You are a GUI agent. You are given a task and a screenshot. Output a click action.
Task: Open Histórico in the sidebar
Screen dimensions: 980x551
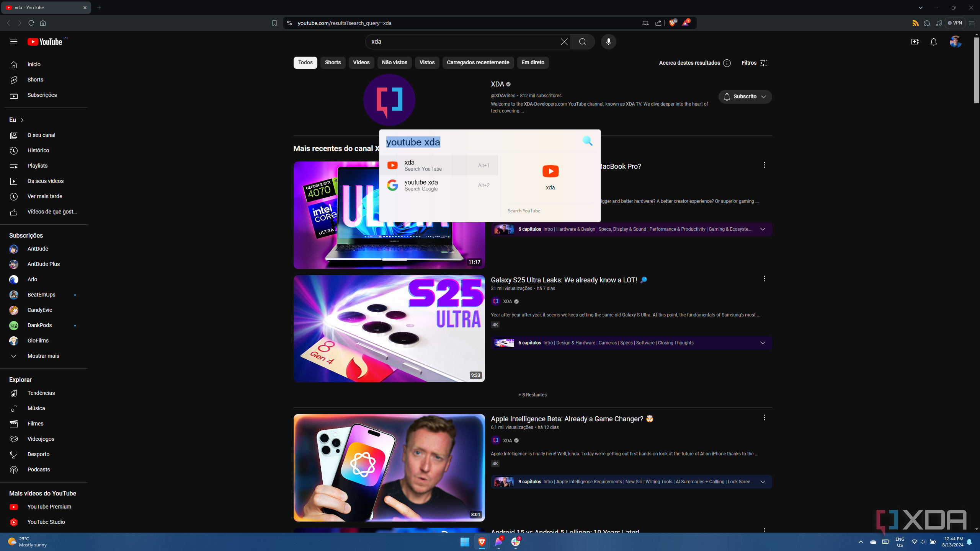click(44, 150)
